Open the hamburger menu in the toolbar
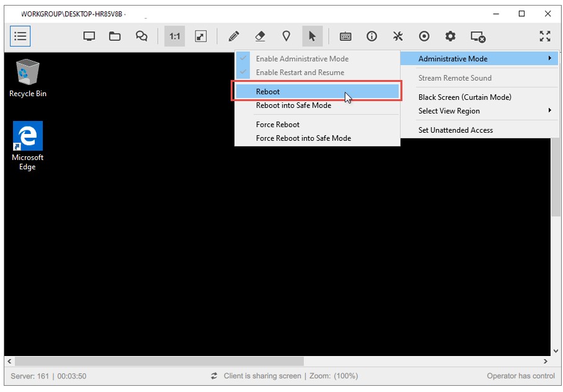The width and height of the screenshot is (563, 392). pyautogui.click(x=20, y=36)
